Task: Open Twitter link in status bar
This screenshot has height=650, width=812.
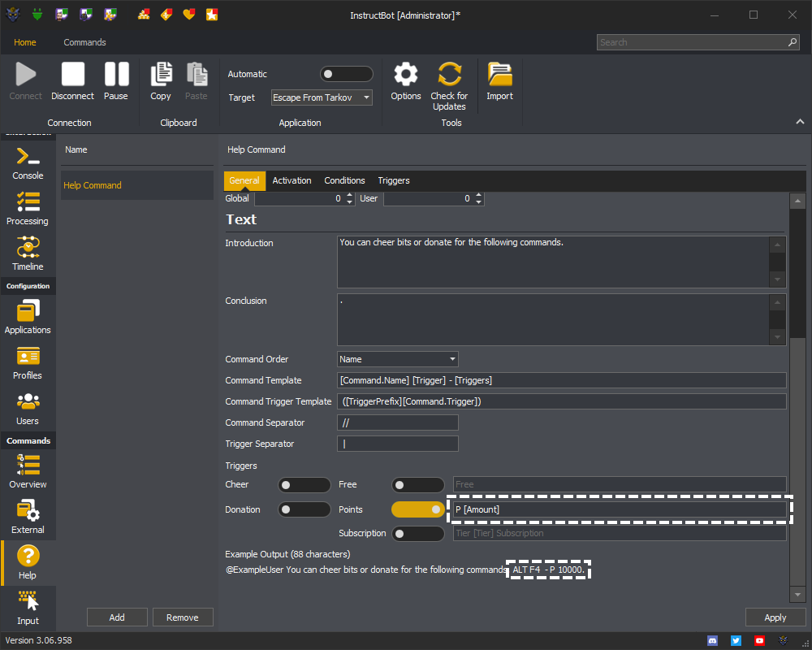Action: [x=736, y=641]
